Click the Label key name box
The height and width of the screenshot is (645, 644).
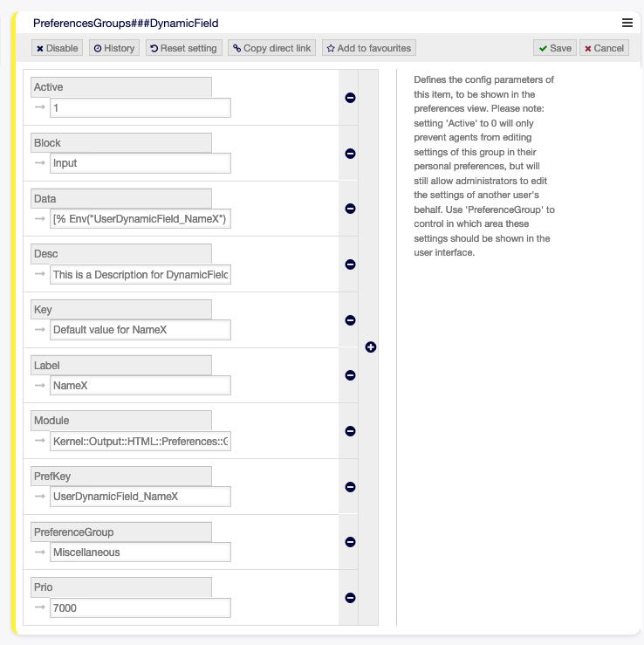coord(121,366)
